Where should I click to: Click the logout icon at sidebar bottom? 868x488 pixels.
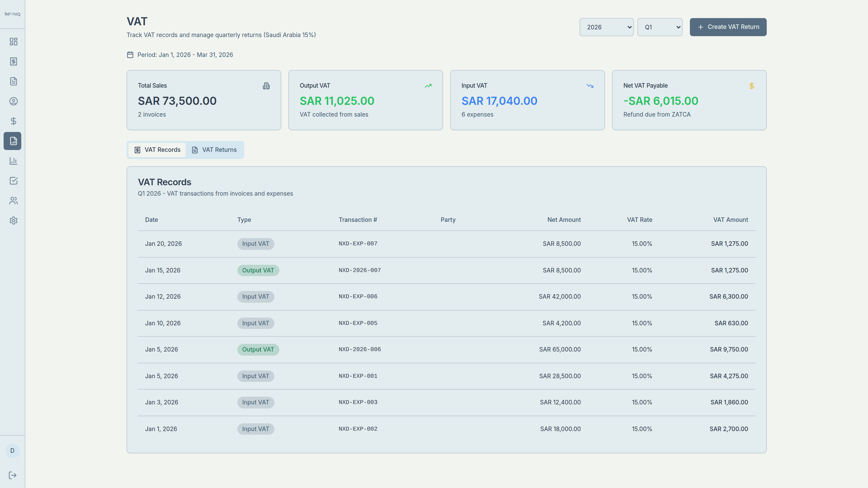click(x=12, y=475)
